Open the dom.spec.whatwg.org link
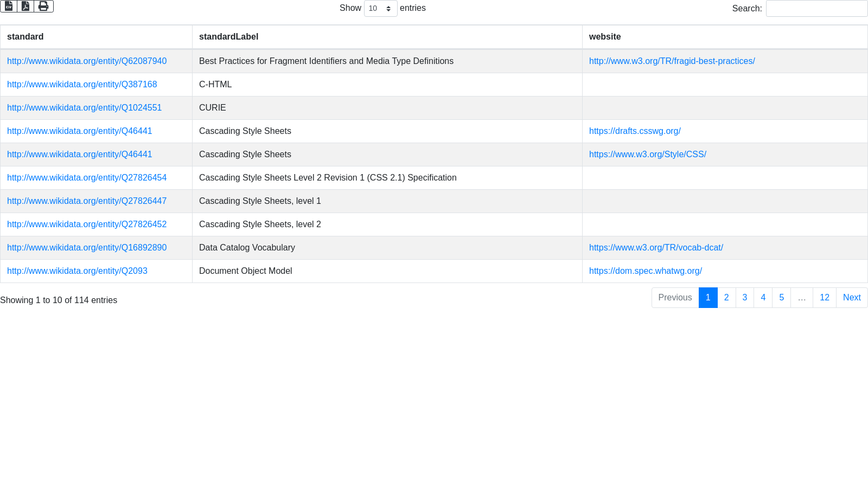The height and width of the screenshot is (488, 868). [x=645, y=271]
